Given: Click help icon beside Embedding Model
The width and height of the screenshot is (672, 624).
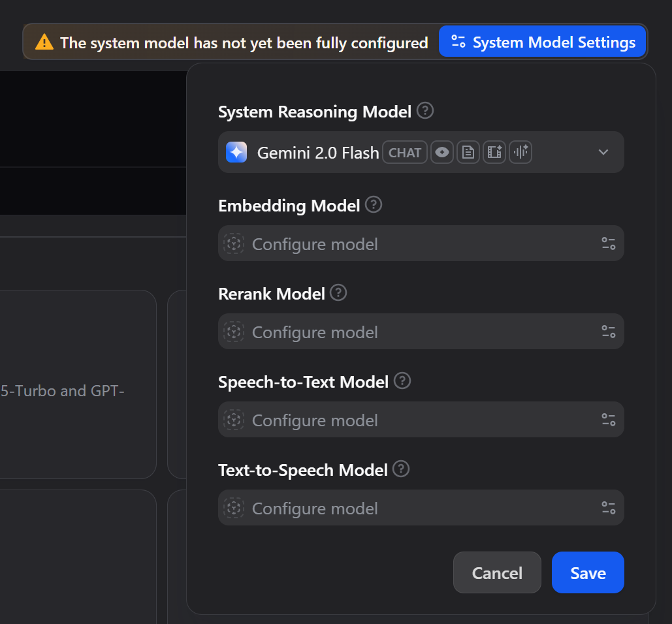Looking at the screenshot, I should pos(374,204).
